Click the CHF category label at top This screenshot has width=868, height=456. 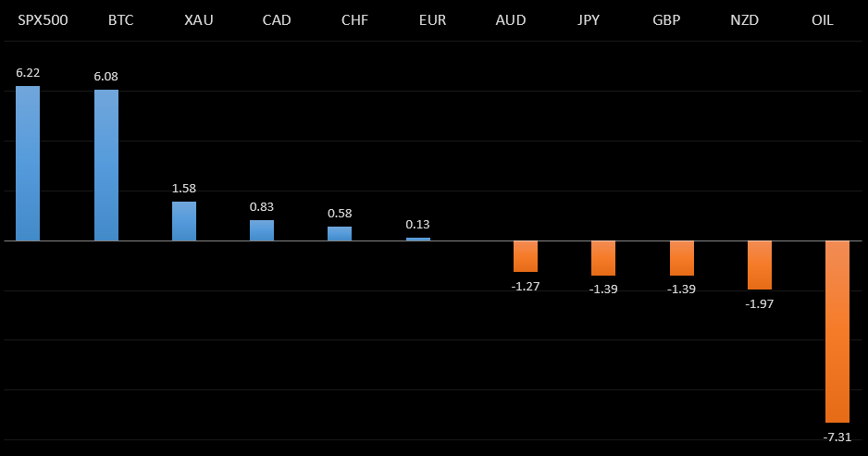click(x=354, y=19)
